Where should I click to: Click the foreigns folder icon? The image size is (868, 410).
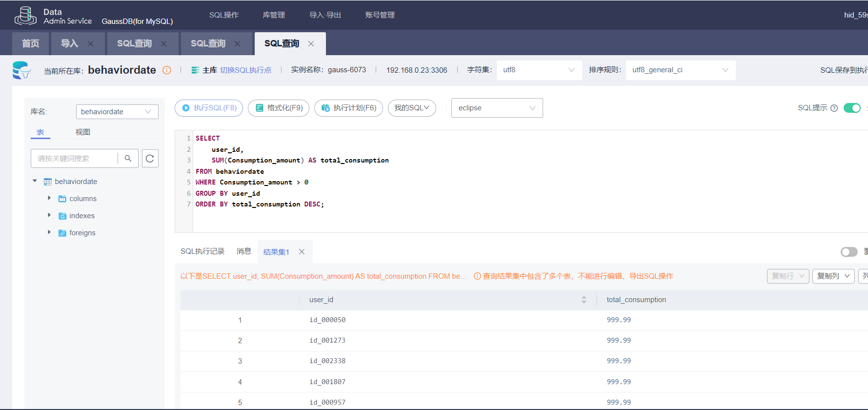[62, 233]
